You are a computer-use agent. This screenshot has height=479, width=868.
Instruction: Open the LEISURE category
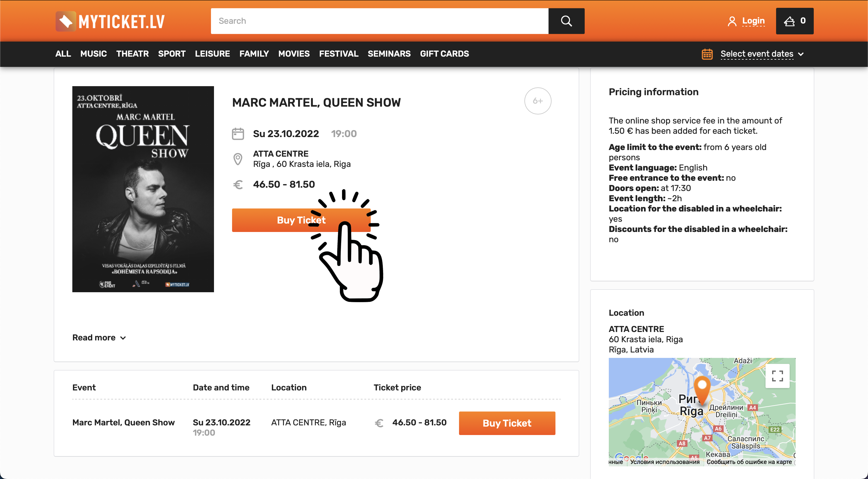pyautogui.click(x=212, y=54)
